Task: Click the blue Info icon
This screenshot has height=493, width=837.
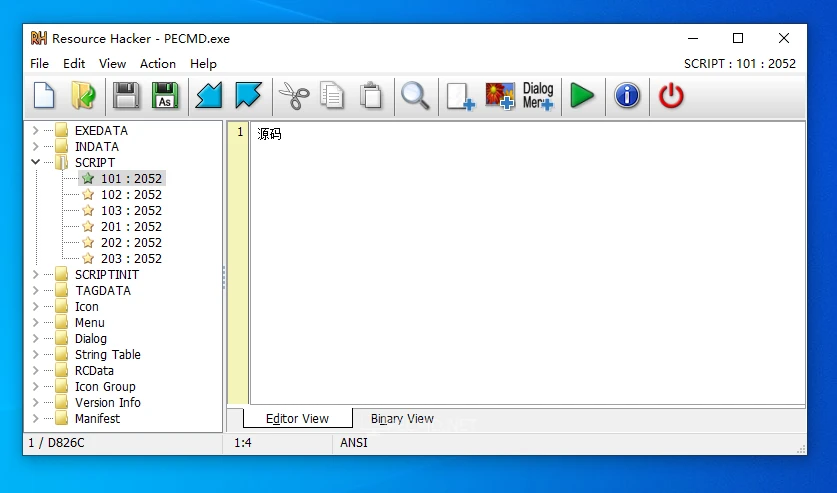Action: coord(627,96)
